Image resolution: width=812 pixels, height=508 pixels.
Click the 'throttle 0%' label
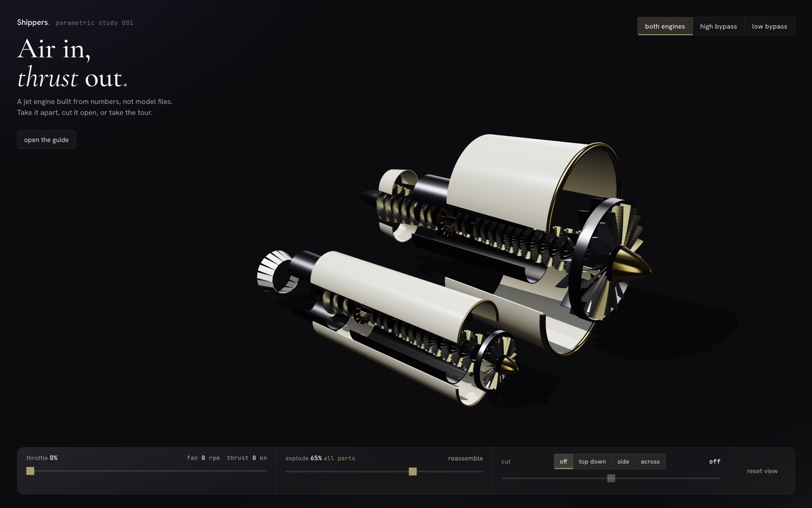(x=42, y=458)
